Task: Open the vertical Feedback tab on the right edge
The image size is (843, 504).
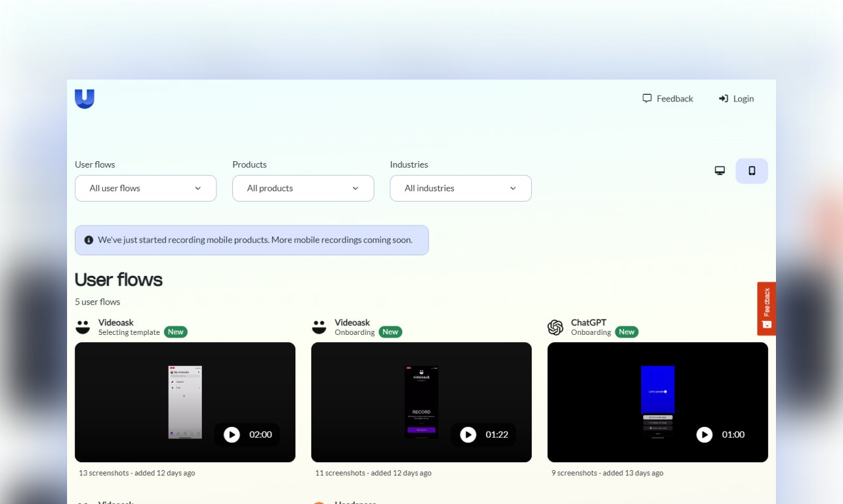Action: (x=767, y=308)
